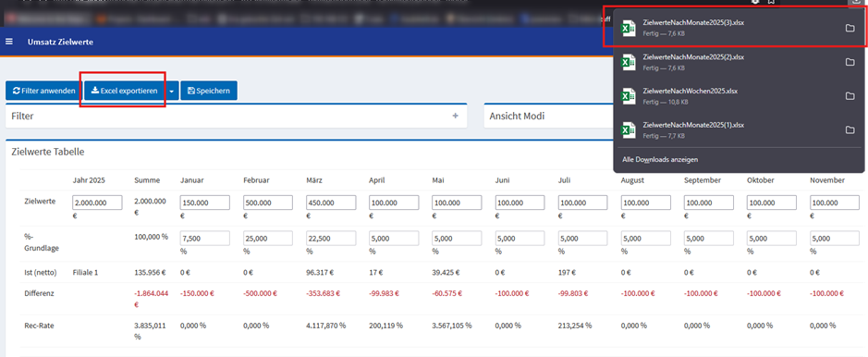Click Excel icon of ZielwerteNachWochen2025.xlsx
868x357 pixels.
[x=628, y=96]
